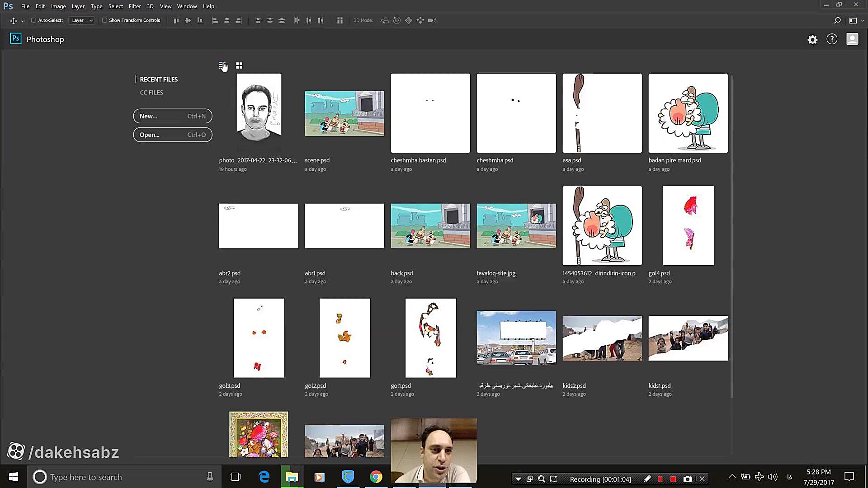868x488 pixels.
Task: Click the Distribute top edges icon
Action: coord(258,20)
